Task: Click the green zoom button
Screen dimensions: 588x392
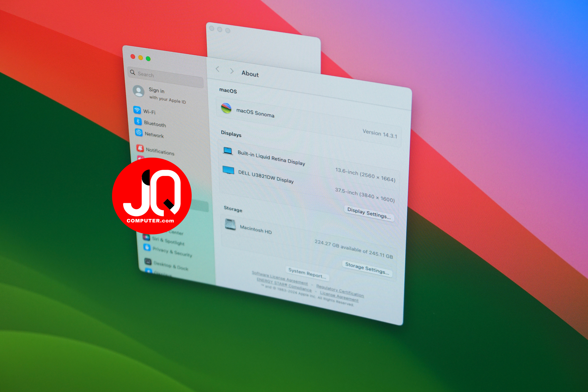Action: pos(148,59)
